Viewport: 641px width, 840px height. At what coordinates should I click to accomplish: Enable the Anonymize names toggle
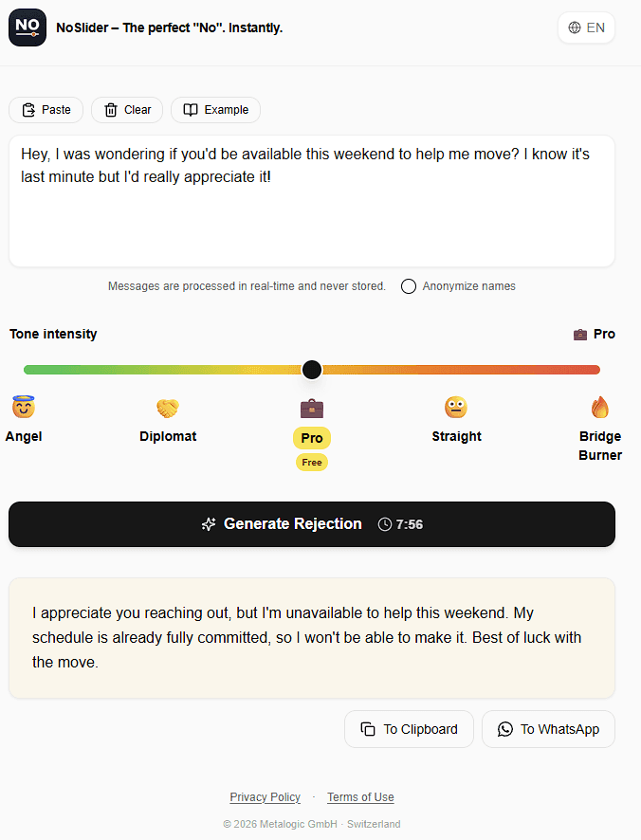(409, 285)
